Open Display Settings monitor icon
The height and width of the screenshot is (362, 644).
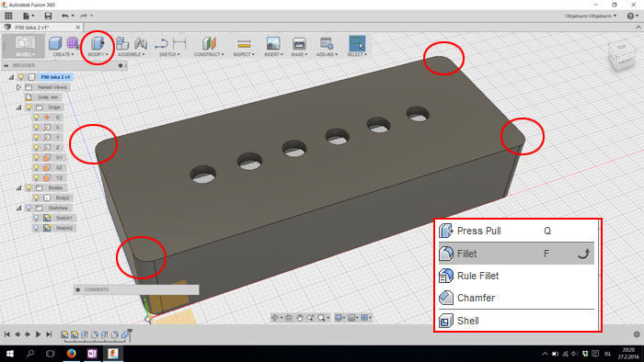coord(339,318)
